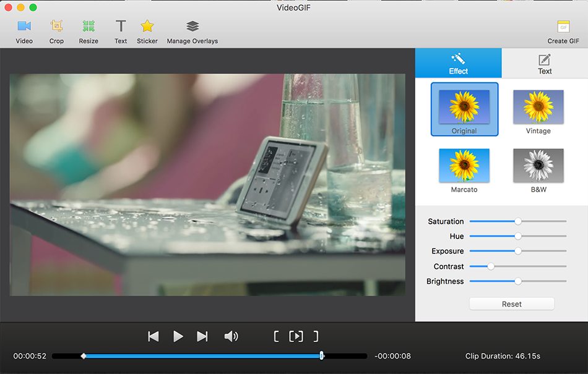588x374 pixels.
Task: Apply the Vintage effect thumbnail
Action: [538, 108]
